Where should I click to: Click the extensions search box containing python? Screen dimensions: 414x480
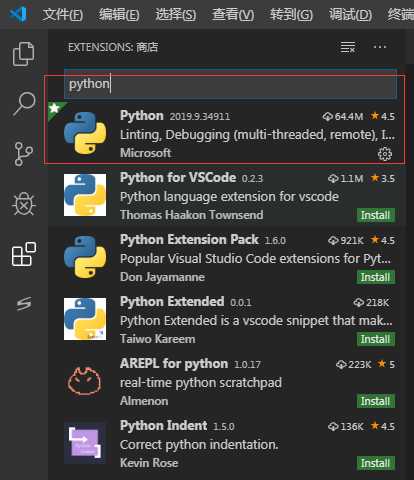[230, 84]
